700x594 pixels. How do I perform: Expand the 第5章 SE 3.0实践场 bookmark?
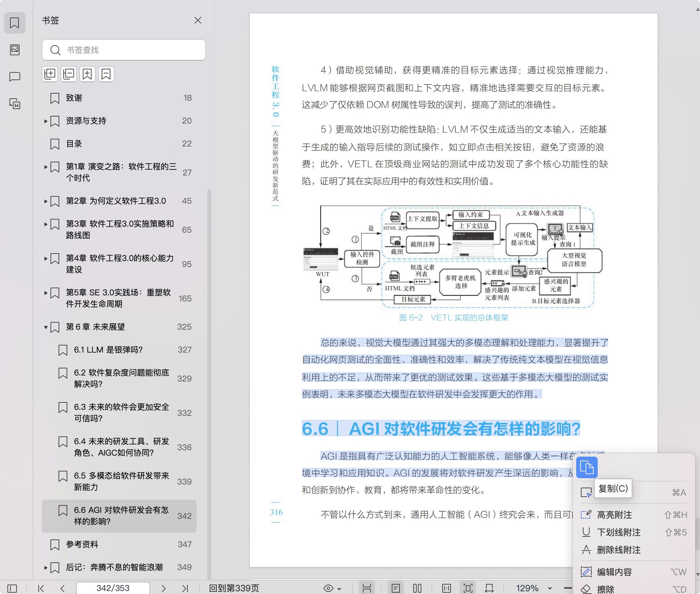(46, 293)
